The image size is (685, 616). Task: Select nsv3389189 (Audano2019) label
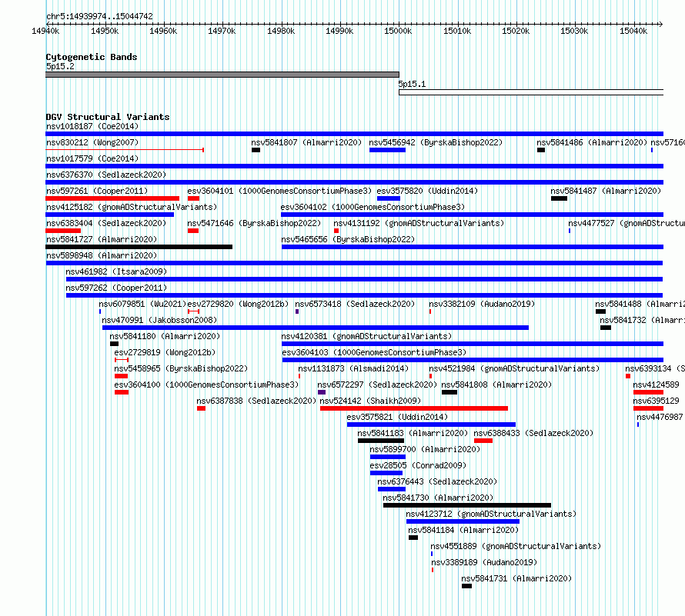[484, 563]
